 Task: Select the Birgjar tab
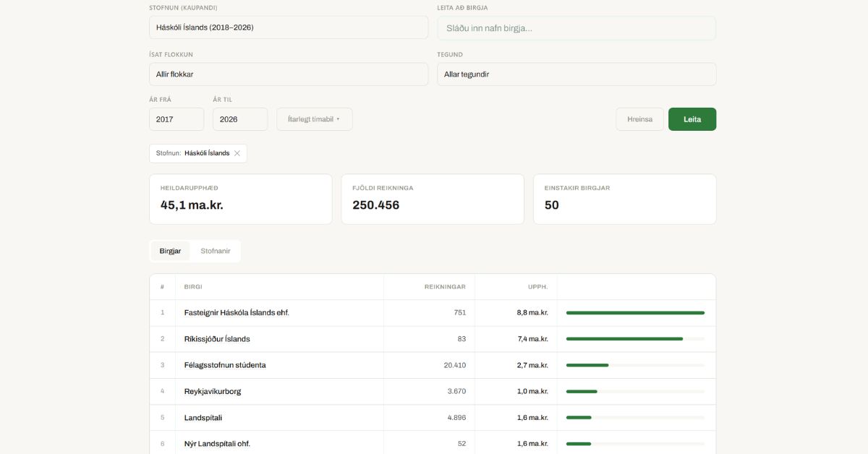[170, 251]
